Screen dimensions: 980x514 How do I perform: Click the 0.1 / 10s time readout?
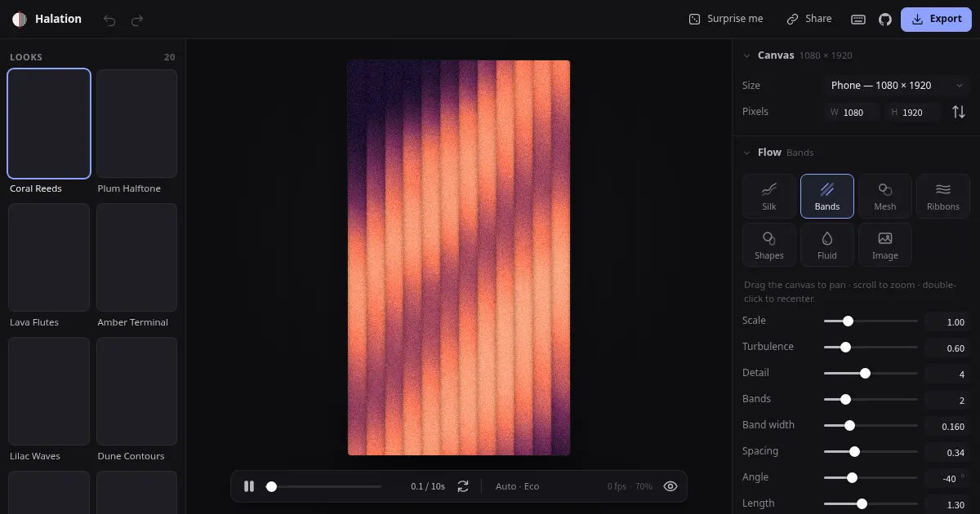coord(428,486)
